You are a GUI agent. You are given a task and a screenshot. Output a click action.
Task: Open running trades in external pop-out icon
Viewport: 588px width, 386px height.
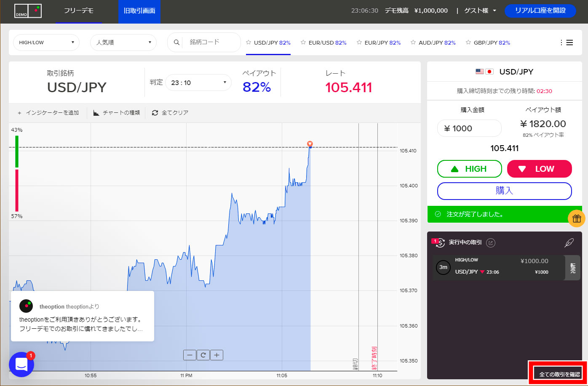point(490,242)
